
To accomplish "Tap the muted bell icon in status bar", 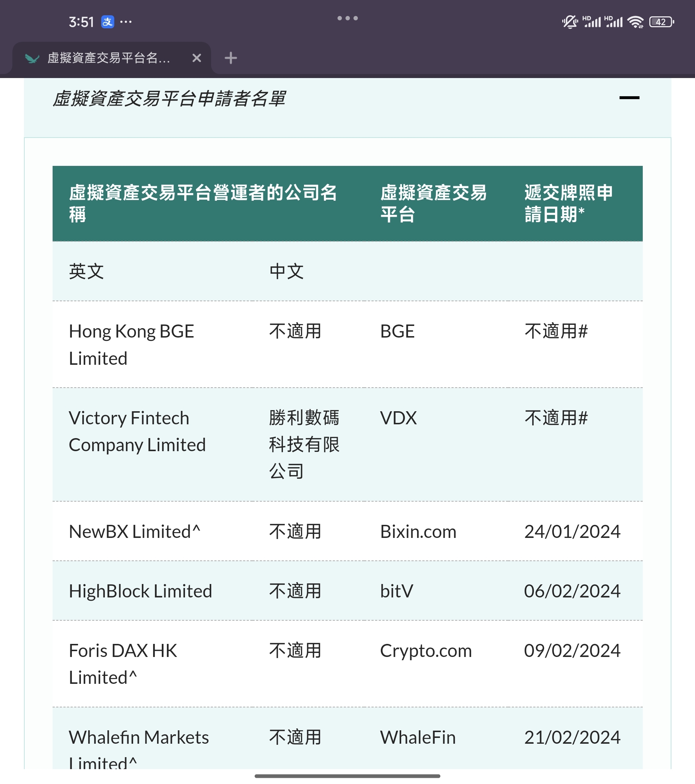I will [x=570, y=22].
